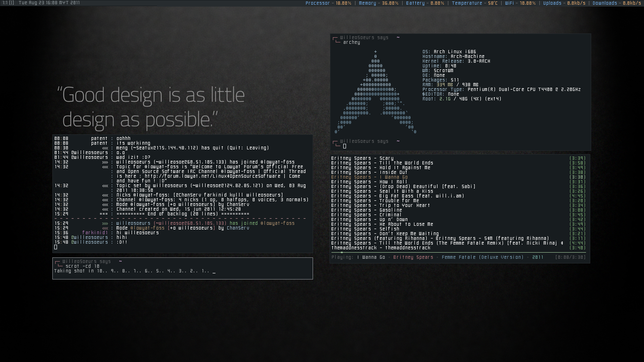644x362 pixels.
Task: Click the Memory 36.00% status entry
Action: 378,3
